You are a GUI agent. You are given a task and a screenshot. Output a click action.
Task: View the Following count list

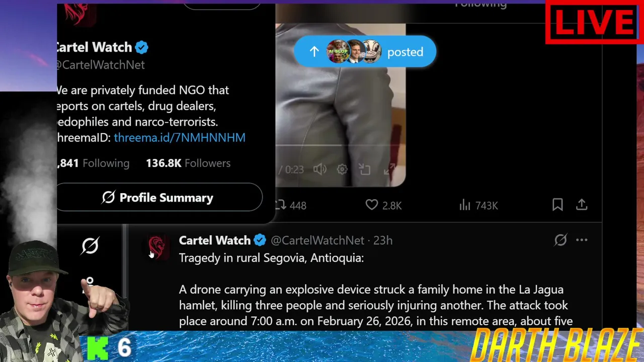(93, 163)
